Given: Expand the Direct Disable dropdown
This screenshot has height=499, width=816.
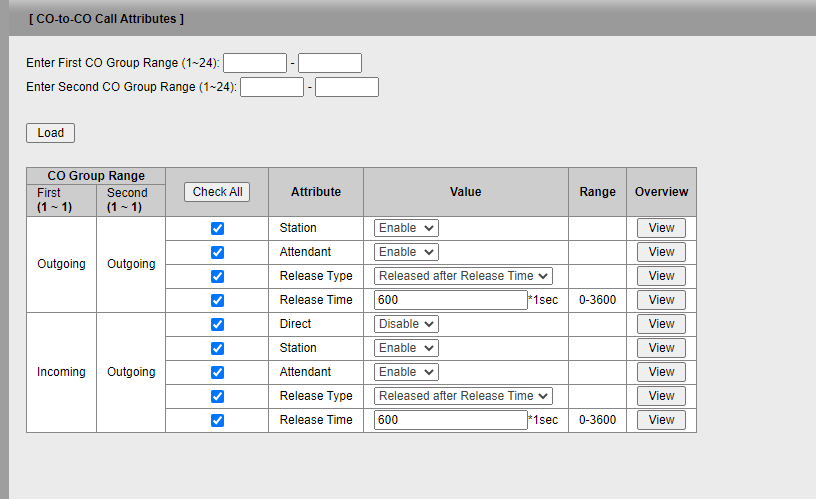Looking at the screenshot, I should click(406, 324).
